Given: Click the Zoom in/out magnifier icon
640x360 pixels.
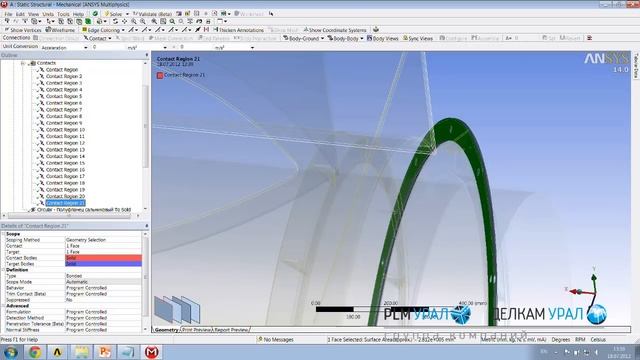Looking at the screenshot, I should [134, 21].
